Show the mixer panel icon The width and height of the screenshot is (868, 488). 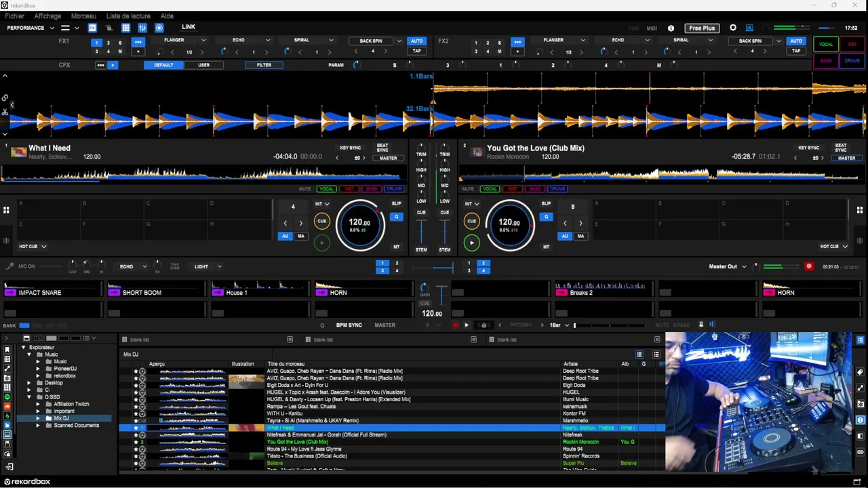[142, 28]
